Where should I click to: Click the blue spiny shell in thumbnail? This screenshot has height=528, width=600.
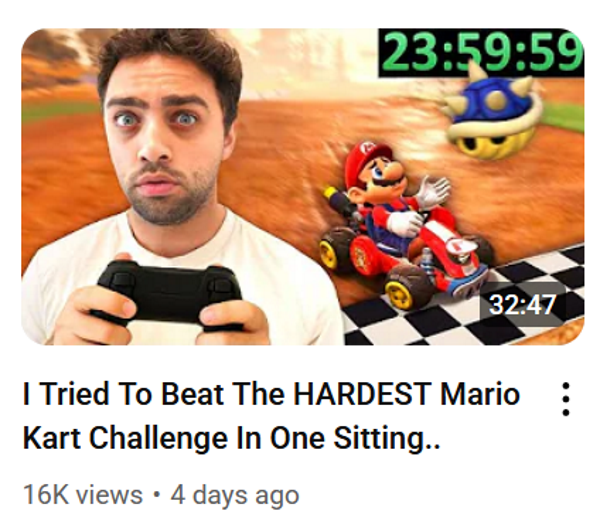pos(496,113)
